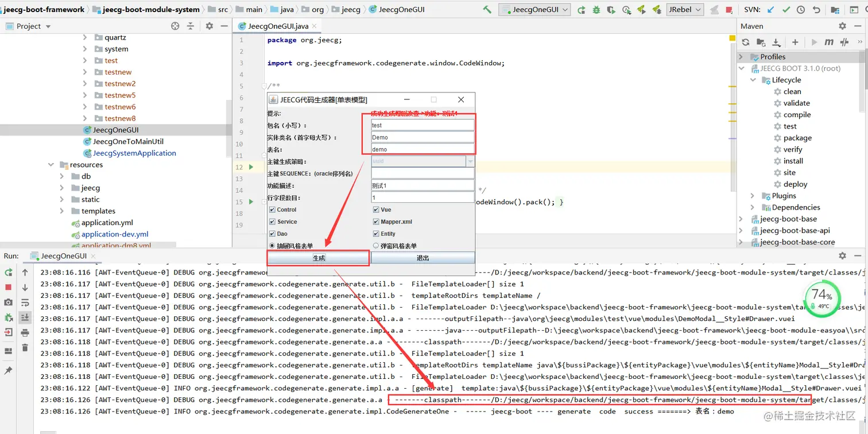
Task: Rerun the process in the Run panel
Action: 9,272
